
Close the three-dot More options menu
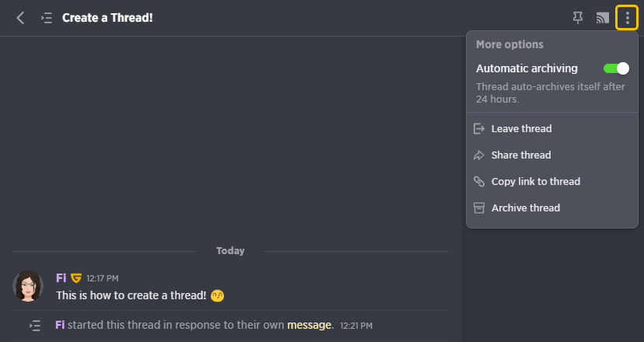(x=627, y=18)
